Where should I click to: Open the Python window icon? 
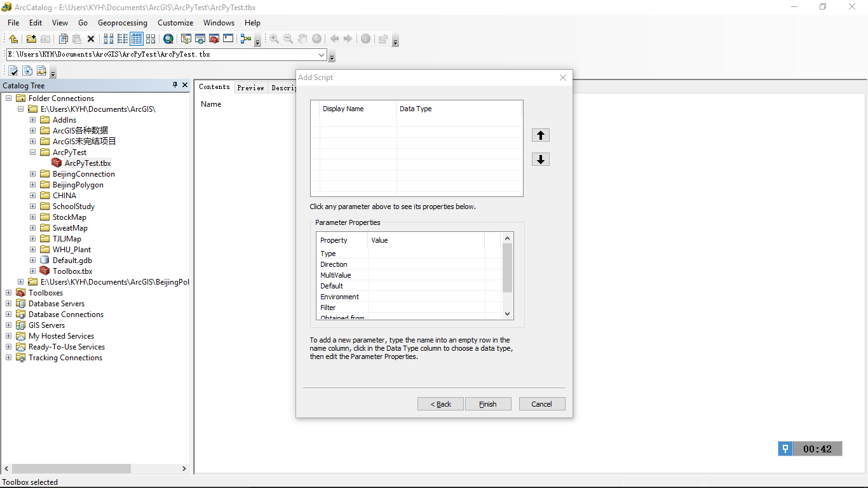228,39
